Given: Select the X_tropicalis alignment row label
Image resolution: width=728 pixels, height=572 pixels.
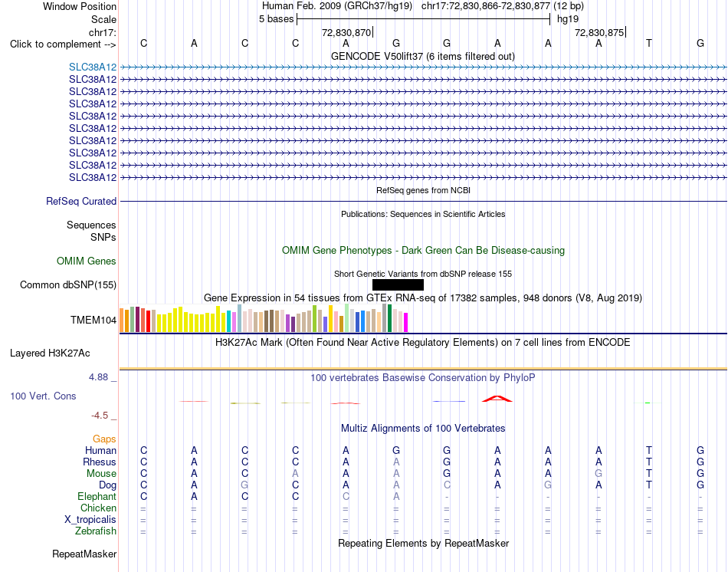Looking at the screenshot, I should pos(90,520).
